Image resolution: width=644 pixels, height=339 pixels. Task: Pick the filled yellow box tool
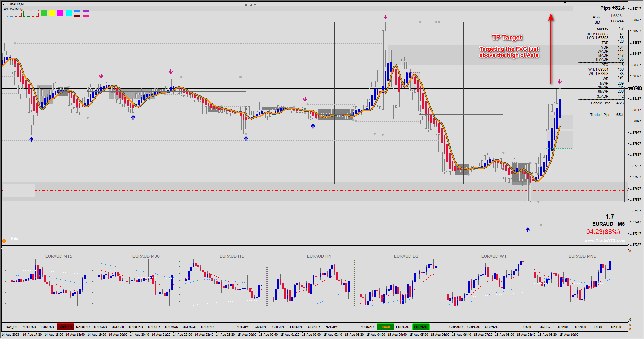click(52, 13)
